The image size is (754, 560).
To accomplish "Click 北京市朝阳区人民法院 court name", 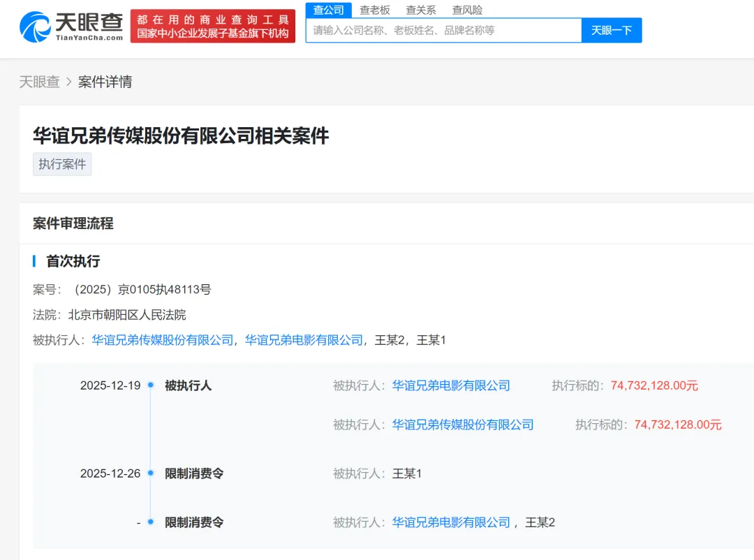I will click(x=129, y=315).
